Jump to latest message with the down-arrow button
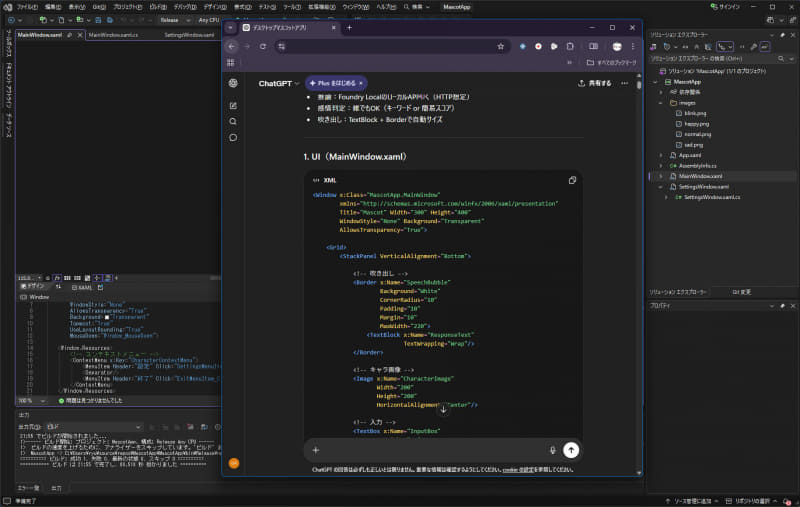The height and width of the screenshot is (507, 800). pos(443,409)
